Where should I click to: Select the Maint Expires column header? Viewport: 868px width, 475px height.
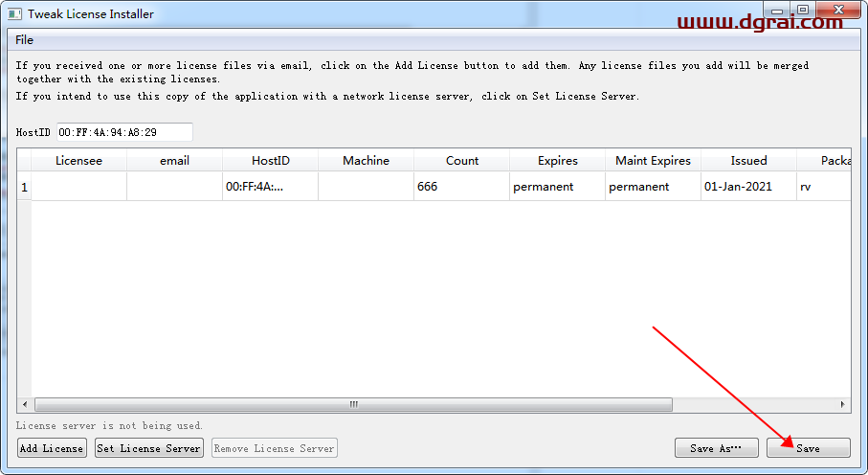653,161
